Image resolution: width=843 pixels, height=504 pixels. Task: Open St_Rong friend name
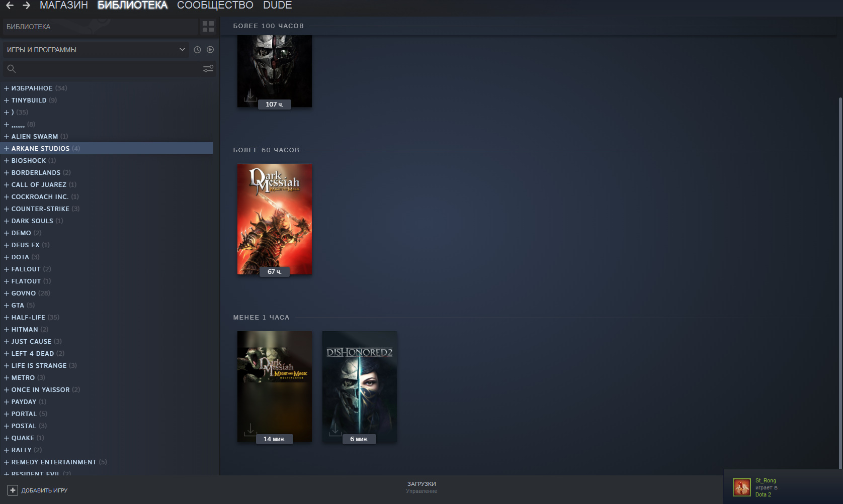tap(766, 481)
